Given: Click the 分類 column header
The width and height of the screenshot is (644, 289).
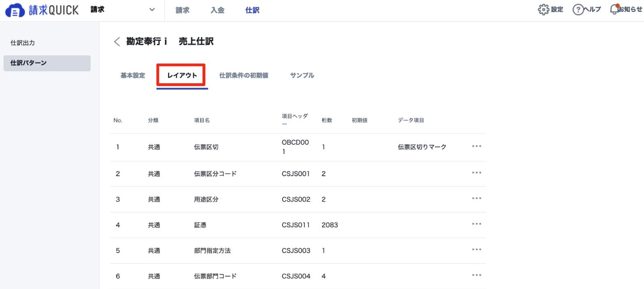Looking at the screenshot, I should pos(153,120).
